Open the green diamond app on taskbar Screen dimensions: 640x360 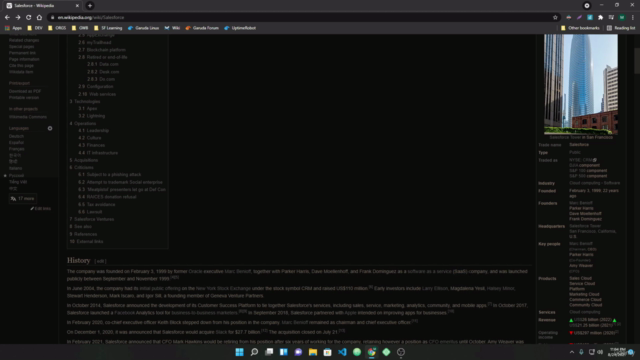click(x=387, y=352)
